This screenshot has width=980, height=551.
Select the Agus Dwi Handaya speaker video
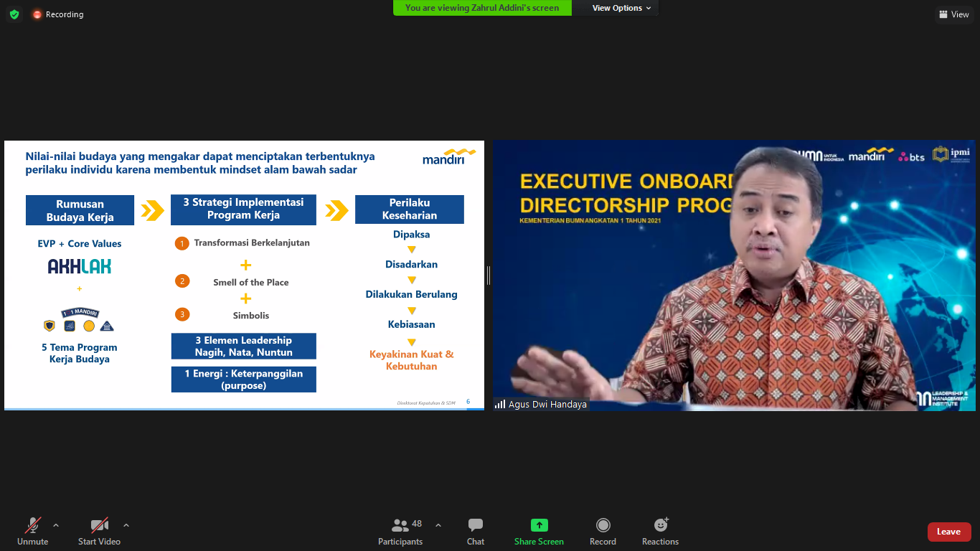733,275
